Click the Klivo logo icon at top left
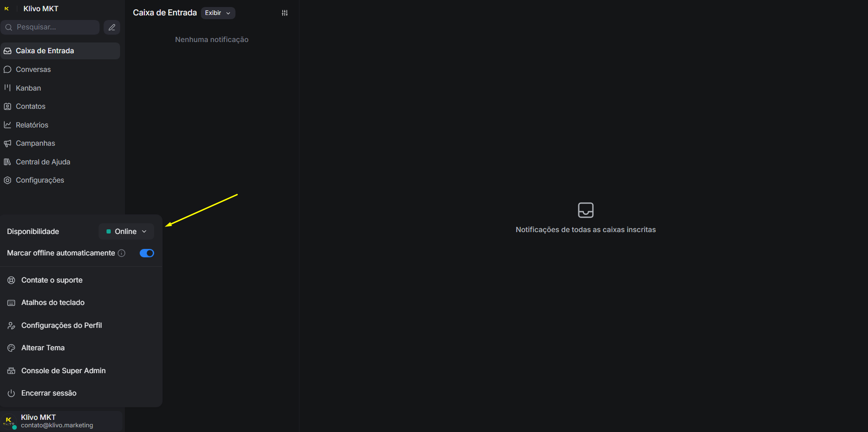868x432 pixels. tap(7, 9)
